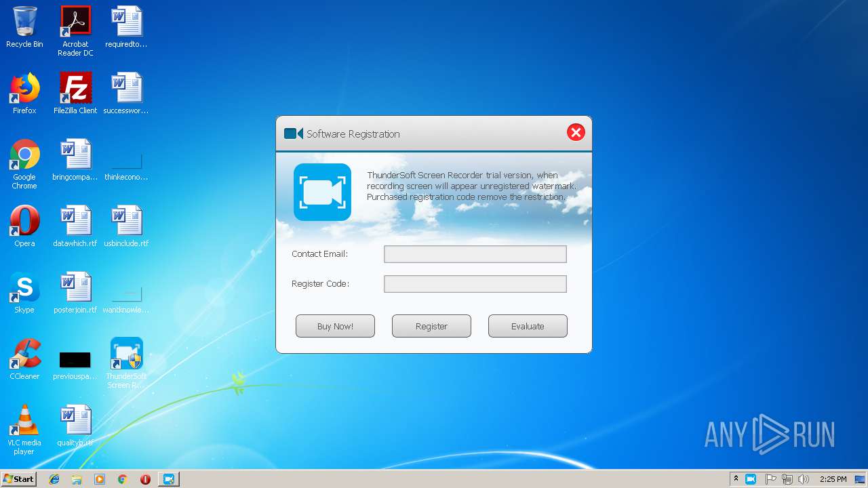Launch Opera desktop shortcut

coord(24,226)
